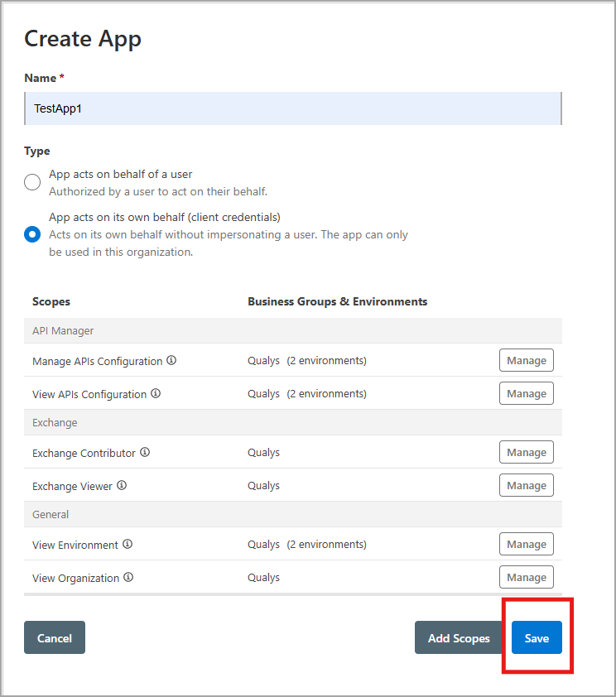616x697 pixels.
Task: Manage the View APIs Configuration scope
Action: [x=526, y=393]
